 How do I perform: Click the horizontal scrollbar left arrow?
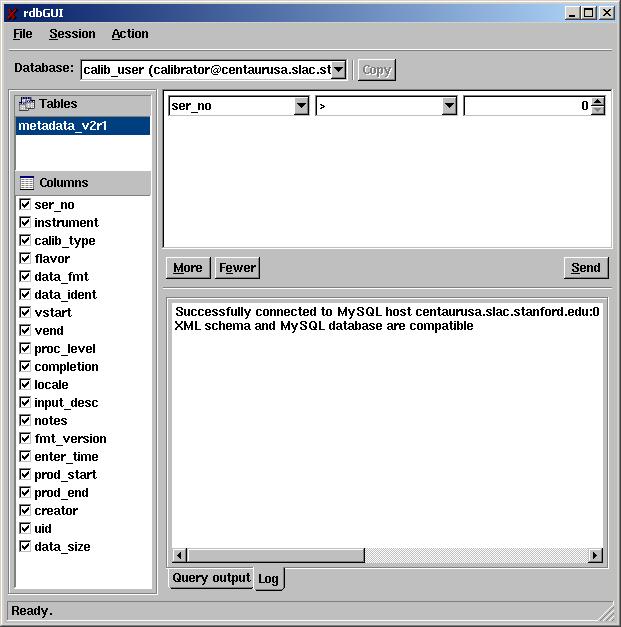tap(181, 555)
